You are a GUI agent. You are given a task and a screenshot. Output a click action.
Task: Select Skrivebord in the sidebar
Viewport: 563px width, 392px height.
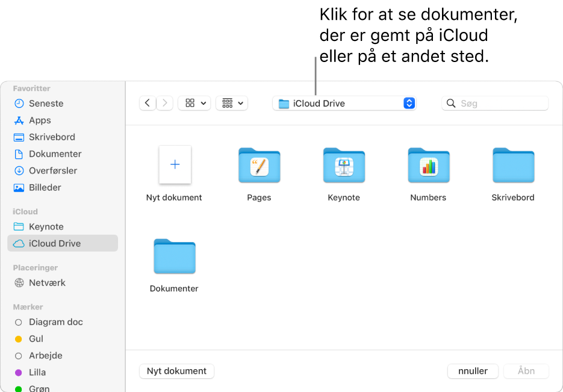50,137
